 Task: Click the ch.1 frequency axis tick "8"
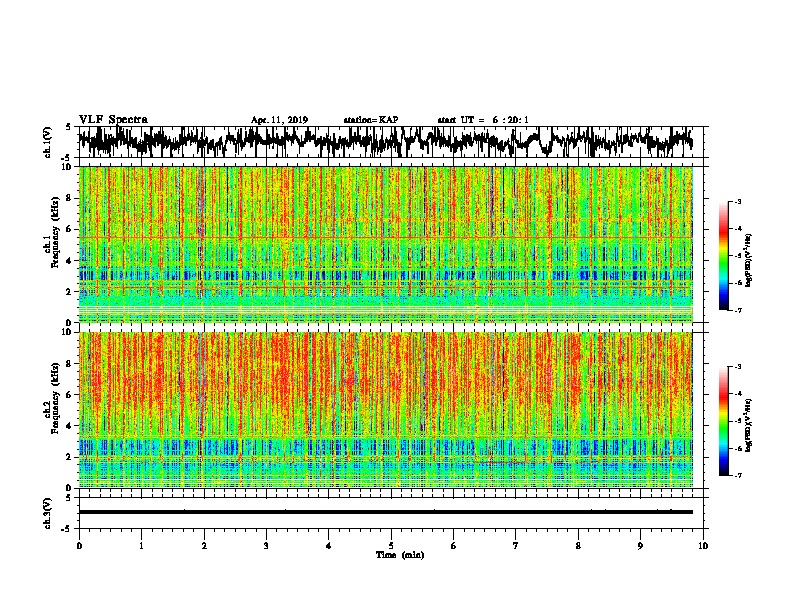[x=70, y=198]
